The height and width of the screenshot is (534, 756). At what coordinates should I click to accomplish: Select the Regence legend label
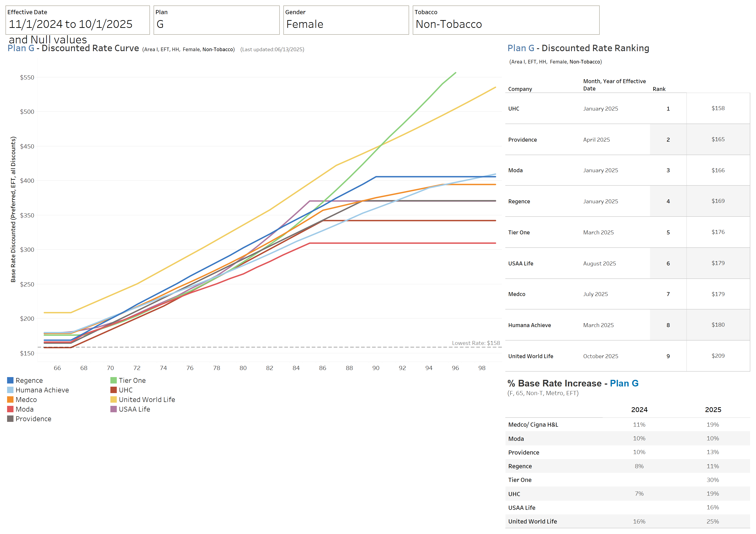click(29, 380)
